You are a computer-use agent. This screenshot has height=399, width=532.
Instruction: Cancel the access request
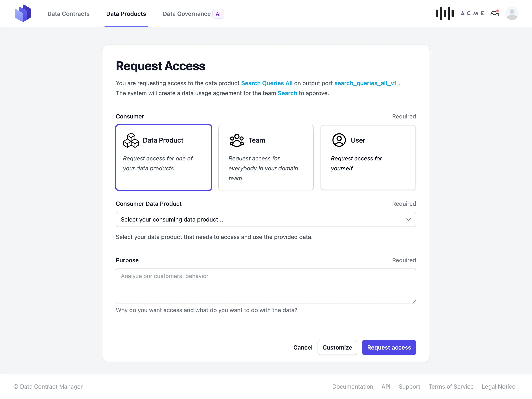tap(303, 347)
